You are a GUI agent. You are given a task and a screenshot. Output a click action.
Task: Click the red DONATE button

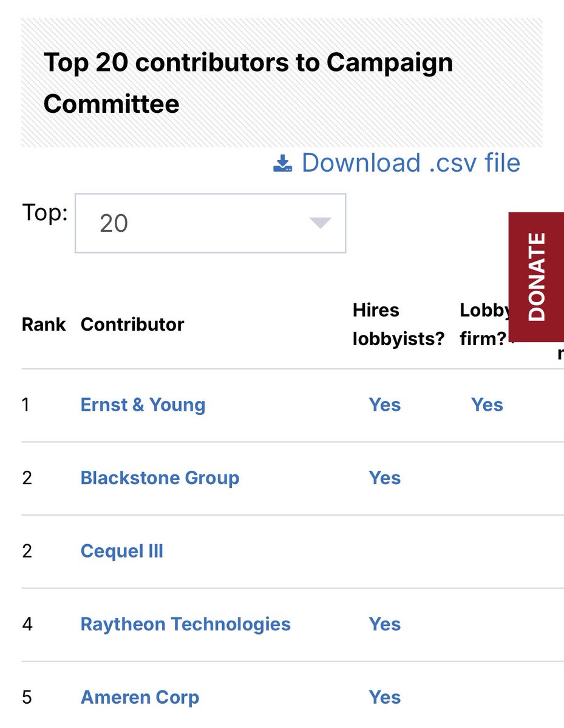coord(536,277)
